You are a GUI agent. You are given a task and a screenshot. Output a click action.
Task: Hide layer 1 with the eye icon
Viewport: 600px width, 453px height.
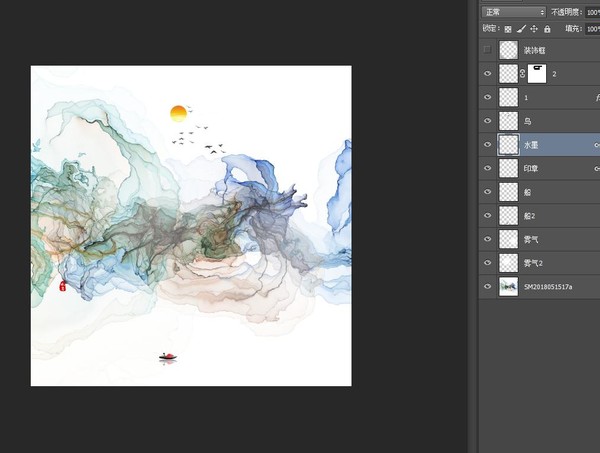[x=487, y=97]
